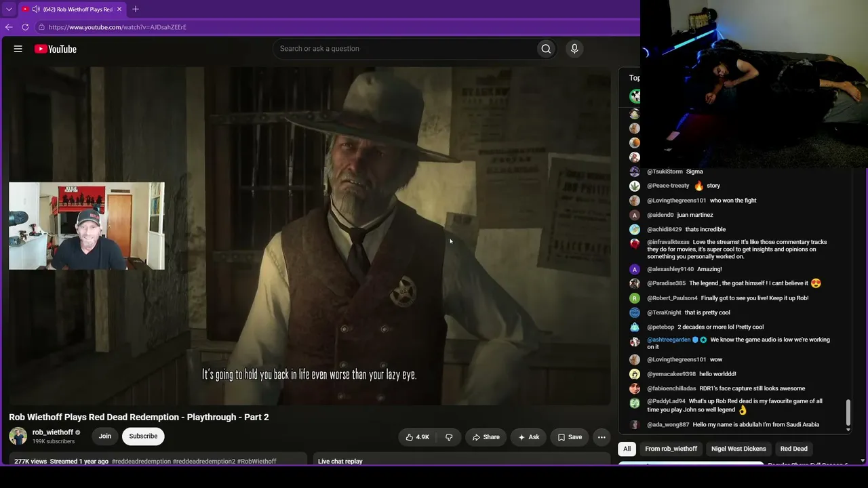Open the YouTube guide hamburger menu
This screenshot has height=488, width=868.
point(18,49)
